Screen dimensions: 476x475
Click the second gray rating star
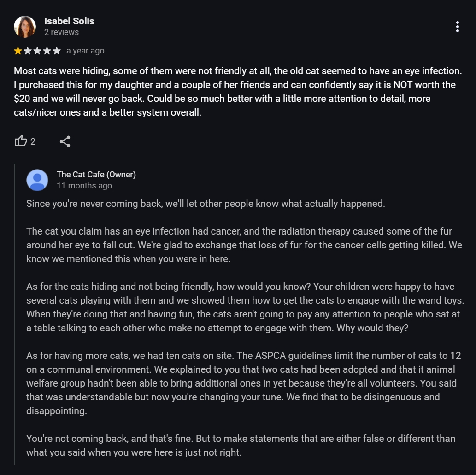pos(28,51)
